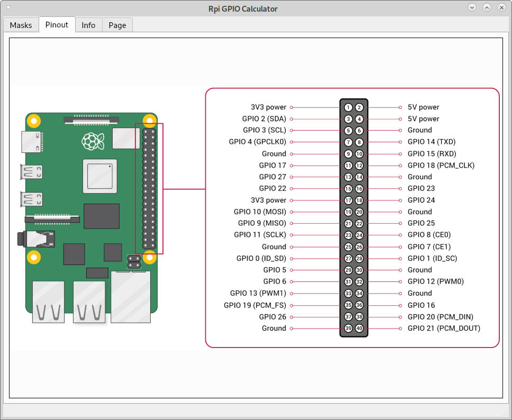Click the 'GPIO 4 (GPCLK0)' label
512x420 pixels.
click(258, 142)
